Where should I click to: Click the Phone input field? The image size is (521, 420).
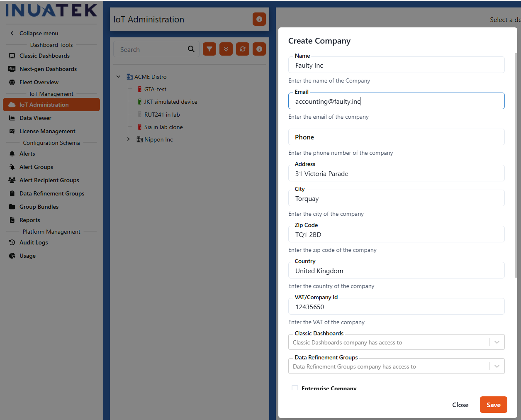[x=396, y=137]
